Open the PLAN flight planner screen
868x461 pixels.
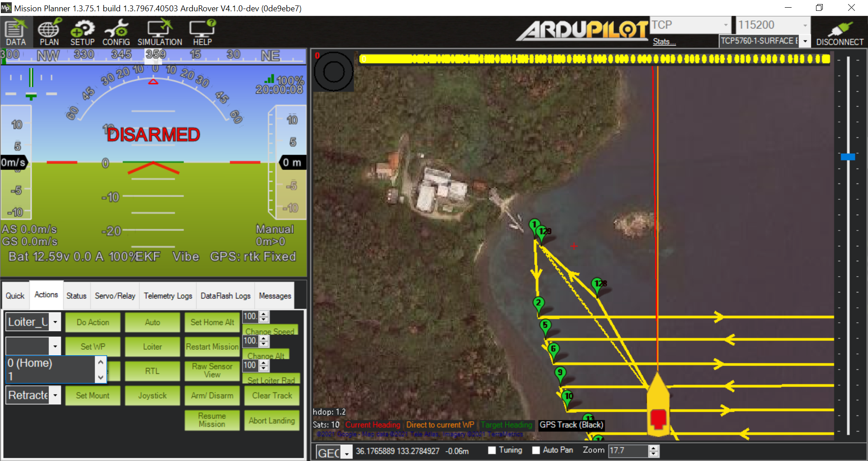point(49,32)
